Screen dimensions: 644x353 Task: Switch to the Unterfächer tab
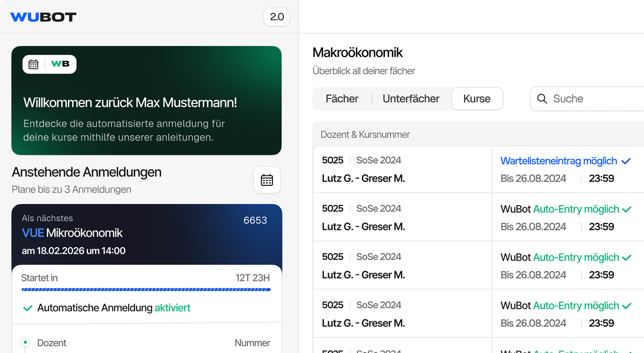click(x=411, y=99)
